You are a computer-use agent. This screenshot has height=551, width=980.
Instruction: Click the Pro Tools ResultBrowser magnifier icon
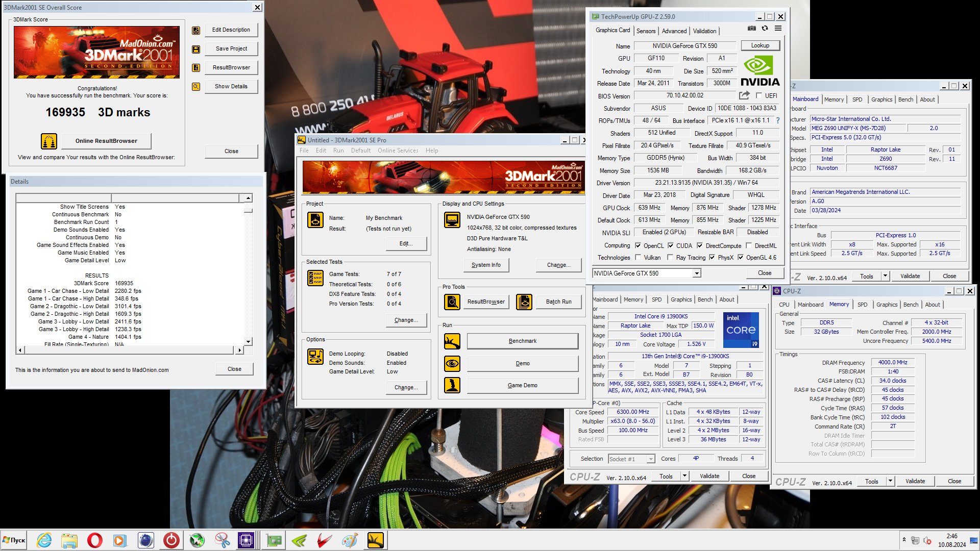pos(452,302)
